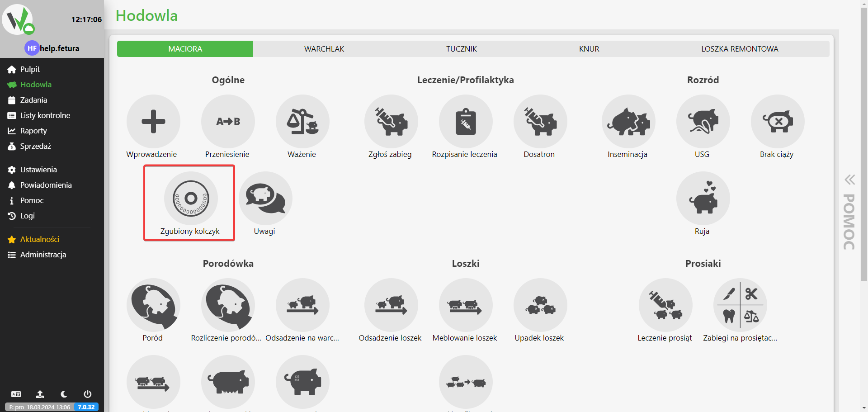
Task: Click the Upadek loszek icon
Action: (x=540, y=305)
